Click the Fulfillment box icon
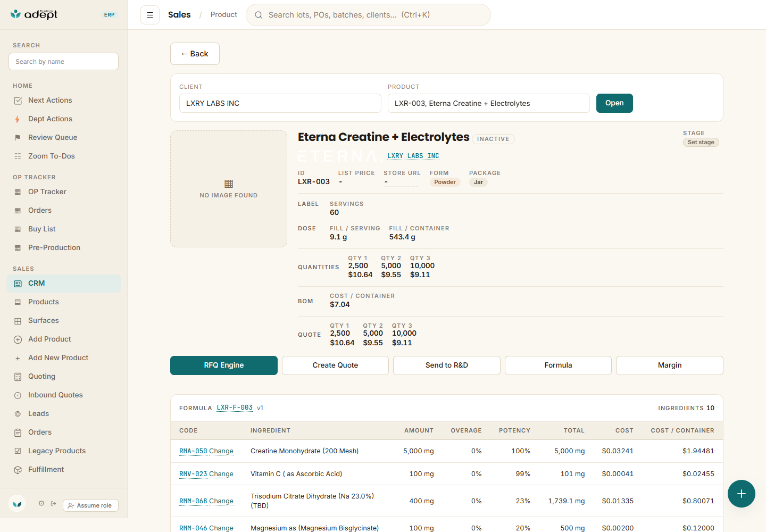 pos(18,470)
